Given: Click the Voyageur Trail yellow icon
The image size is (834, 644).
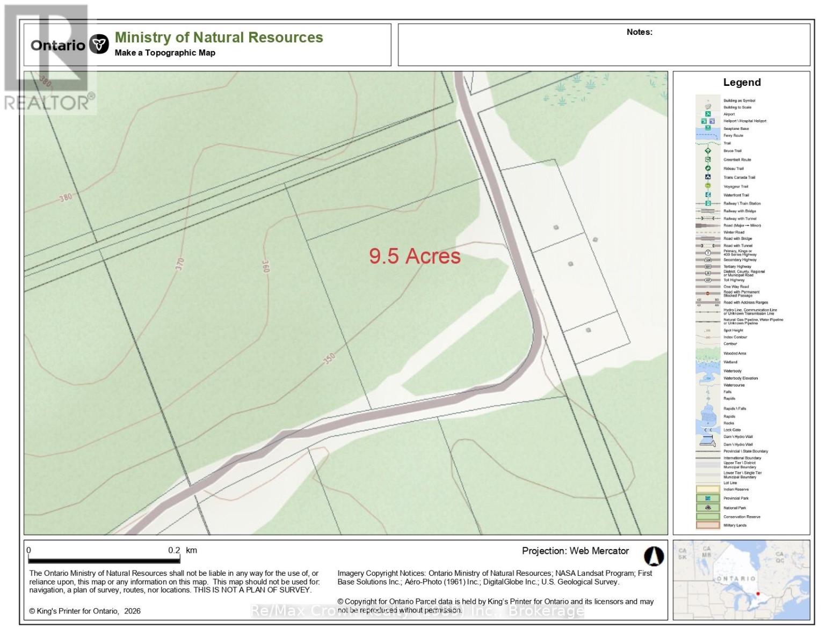Looking at the screenshot, I should [708, 186].
